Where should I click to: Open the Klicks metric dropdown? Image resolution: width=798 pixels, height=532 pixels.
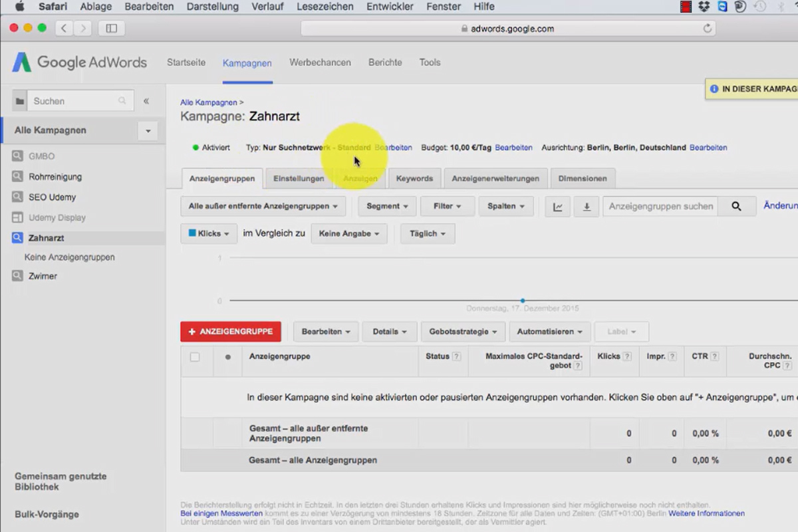(209, 234)
